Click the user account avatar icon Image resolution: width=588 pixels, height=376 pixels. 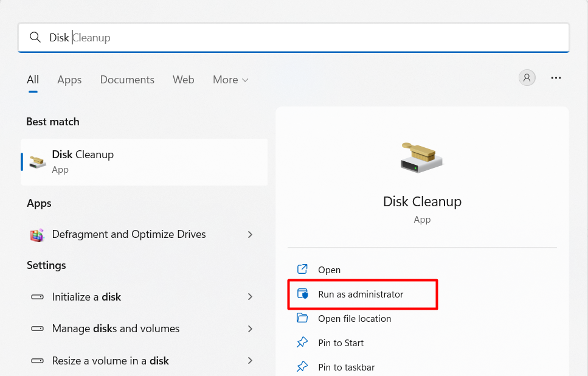527,78
